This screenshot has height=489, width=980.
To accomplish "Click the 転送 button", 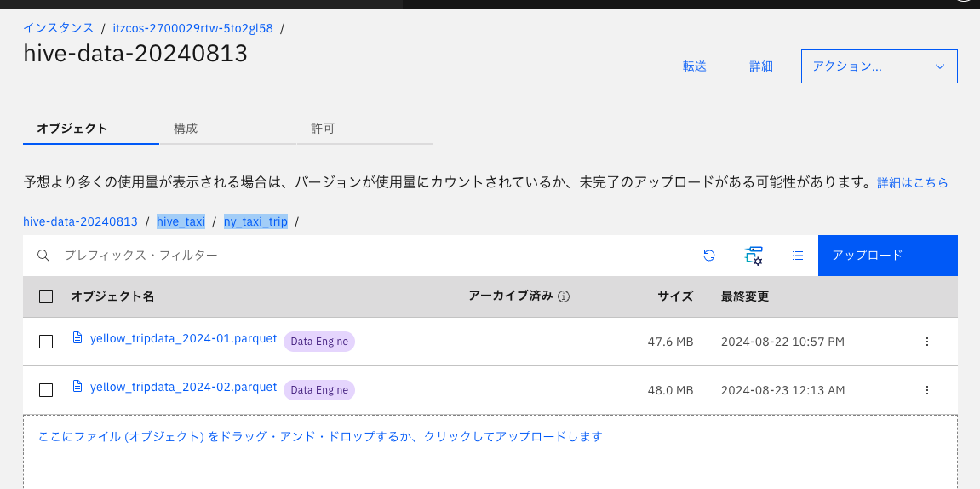I will coord(695,66).
